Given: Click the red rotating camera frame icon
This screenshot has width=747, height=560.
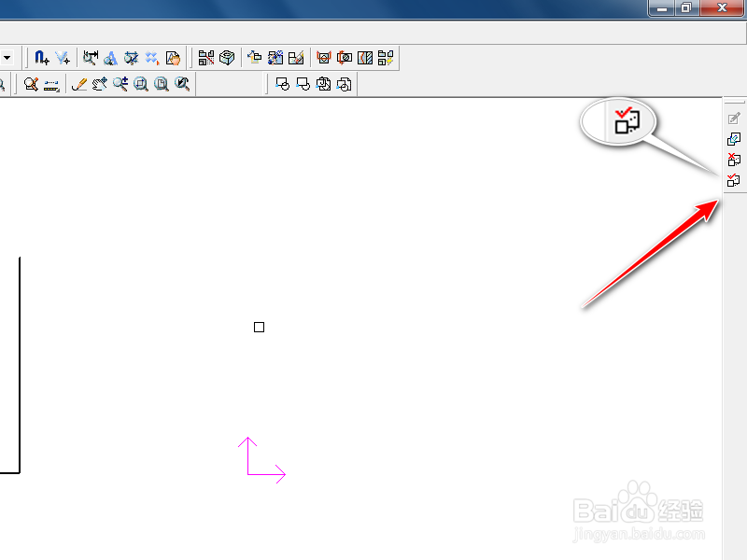Looking at the screenshot, I should point(345,58).
